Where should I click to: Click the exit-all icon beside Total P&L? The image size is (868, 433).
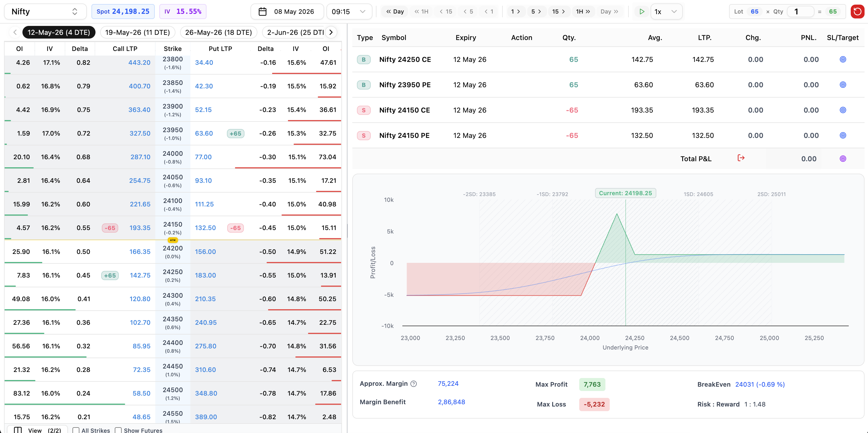pos(741,158)
